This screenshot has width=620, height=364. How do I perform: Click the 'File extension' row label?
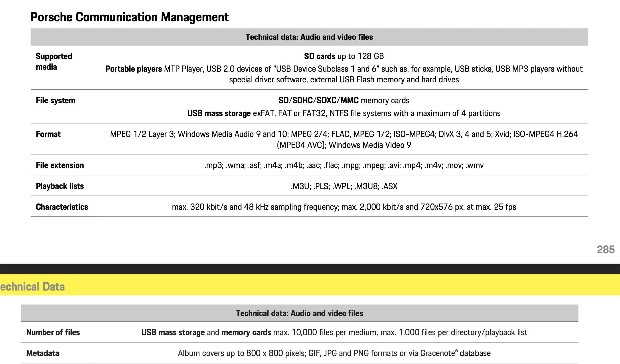(x=60, y=165)
